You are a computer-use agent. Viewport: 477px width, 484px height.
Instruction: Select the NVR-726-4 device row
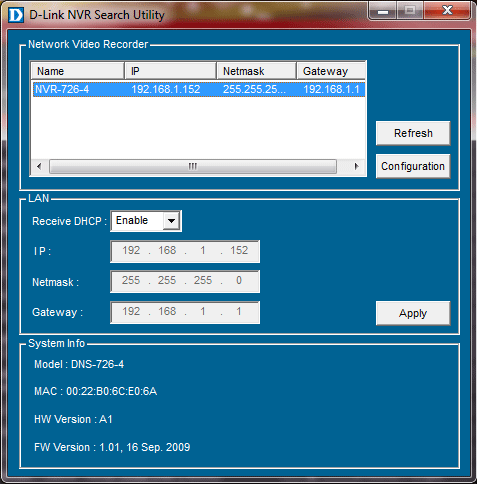tap(199, 89)
